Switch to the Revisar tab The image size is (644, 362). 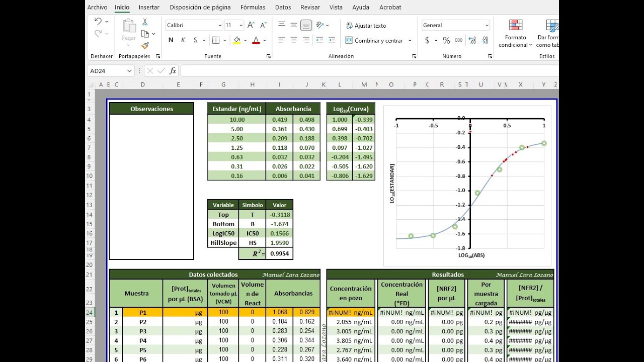point(310,8)
